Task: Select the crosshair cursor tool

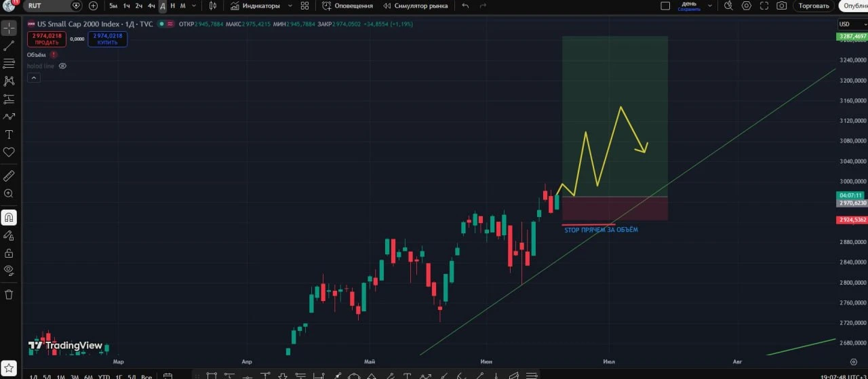Action: tap(9, 28)
